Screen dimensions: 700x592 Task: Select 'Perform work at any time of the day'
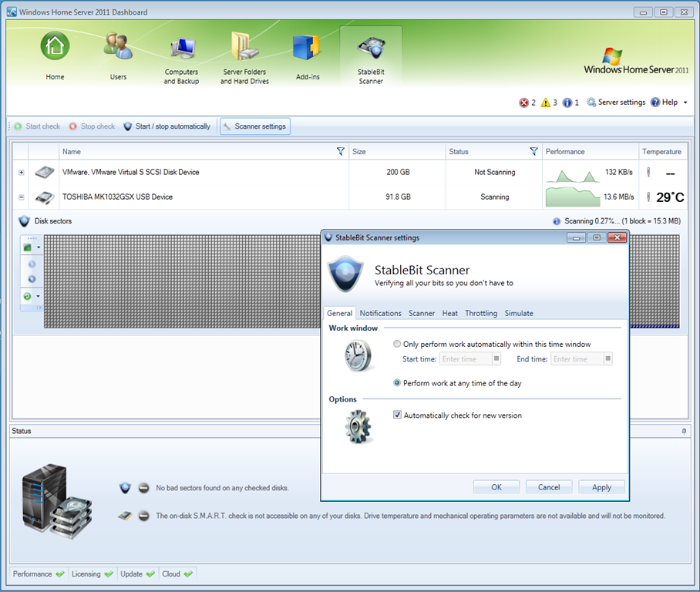(397, 382)
